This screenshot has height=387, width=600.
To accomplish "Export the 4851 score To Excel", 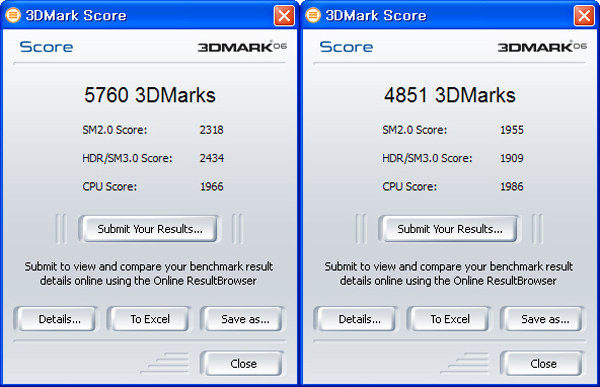I will (x=450, y=319).
